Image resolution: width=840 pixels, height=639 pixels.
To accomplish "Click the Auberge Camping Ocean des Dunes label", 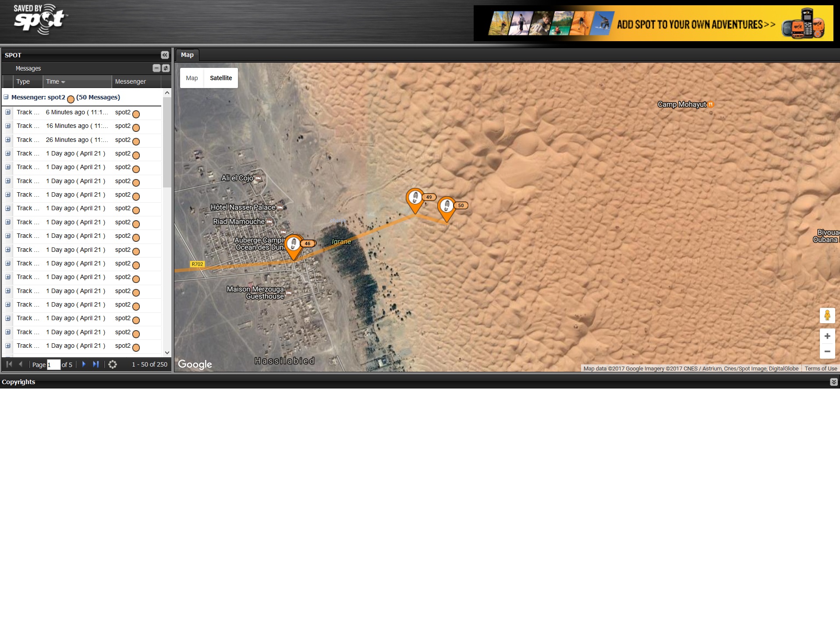I will tap(260, 244).
